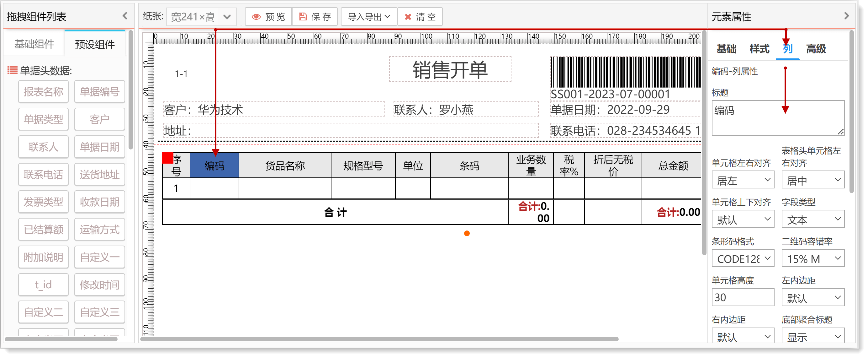Click the 联系电话 preset component button

tap(44, 174)
